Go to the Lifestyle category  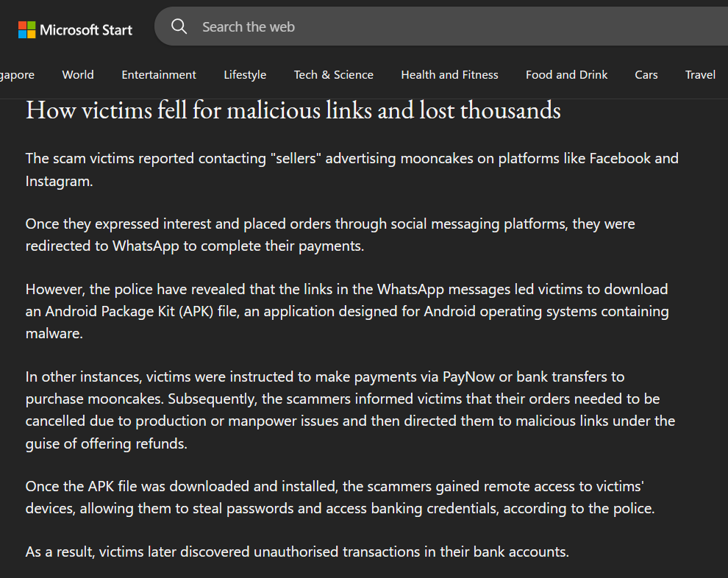(x=245, y=74)
